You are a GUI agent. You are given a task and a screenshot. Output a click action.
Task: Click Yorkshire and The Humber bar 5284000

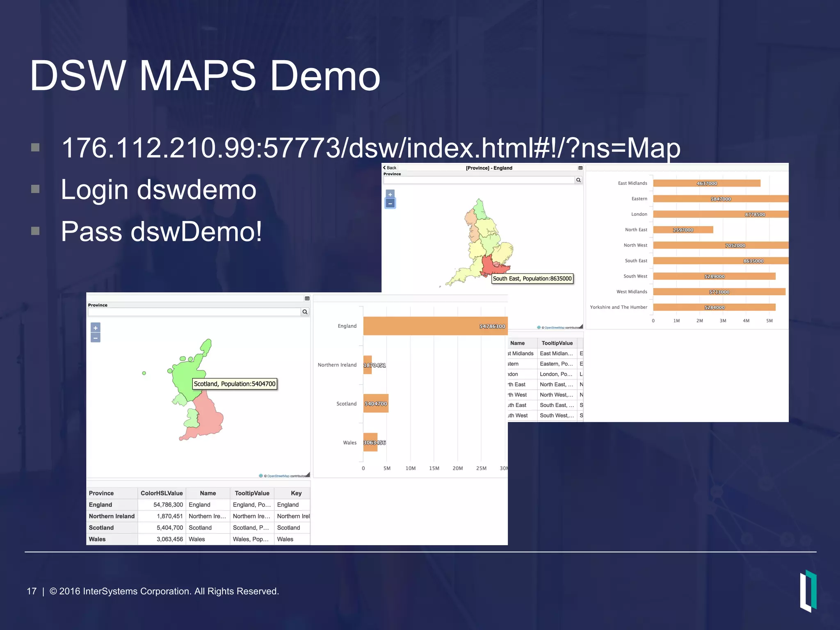[x=714, y=307]
